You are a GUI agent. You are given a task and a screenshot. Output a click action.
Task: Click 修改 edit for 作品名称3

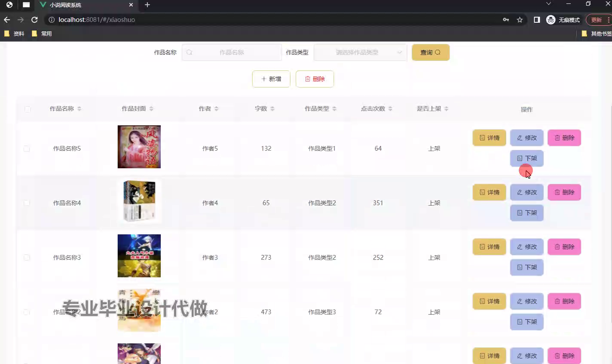click(x=527, y=247)
